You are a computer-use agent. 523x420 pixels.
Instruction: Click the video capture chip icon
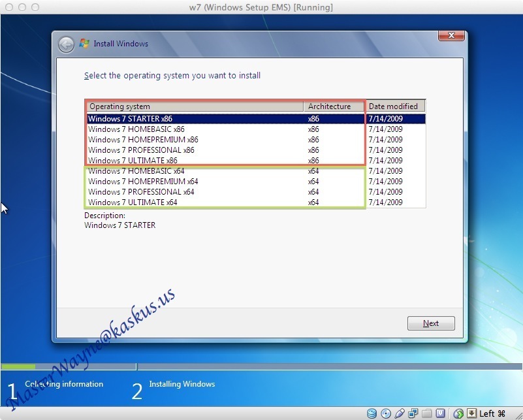click(x=441, y=413)
